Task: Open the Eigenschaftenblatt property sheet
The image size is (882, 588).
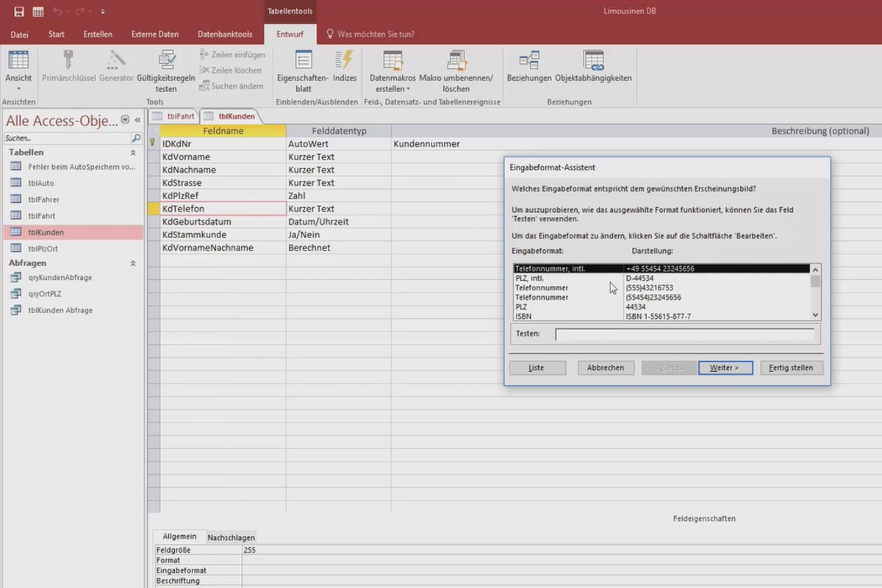Action: point(304,71)
